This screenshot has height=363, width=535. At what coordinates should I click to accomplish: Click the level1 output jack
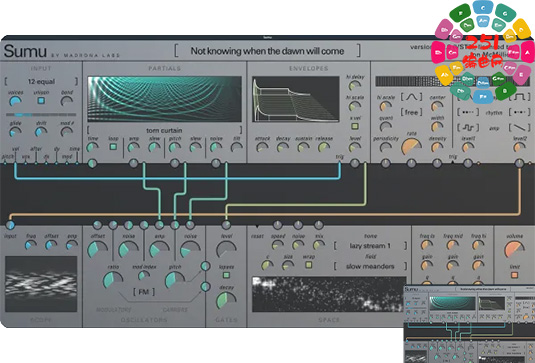coord(468,163)
